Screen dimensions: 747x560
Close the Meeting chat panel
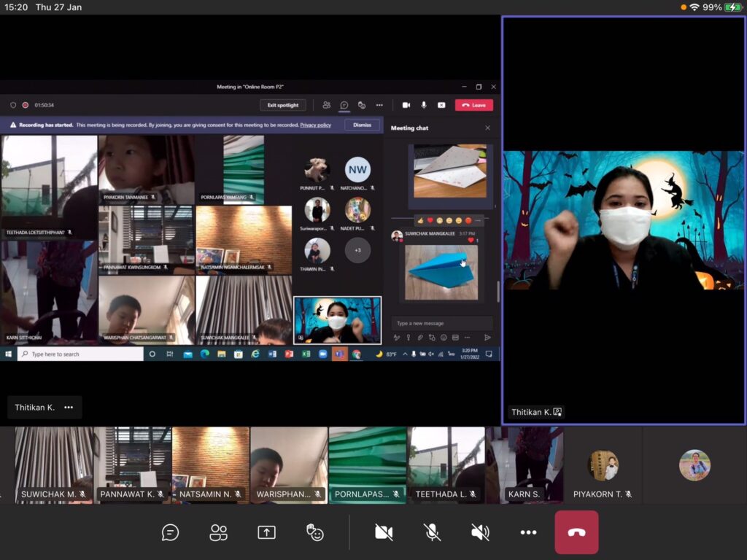[x=488, y=128]
